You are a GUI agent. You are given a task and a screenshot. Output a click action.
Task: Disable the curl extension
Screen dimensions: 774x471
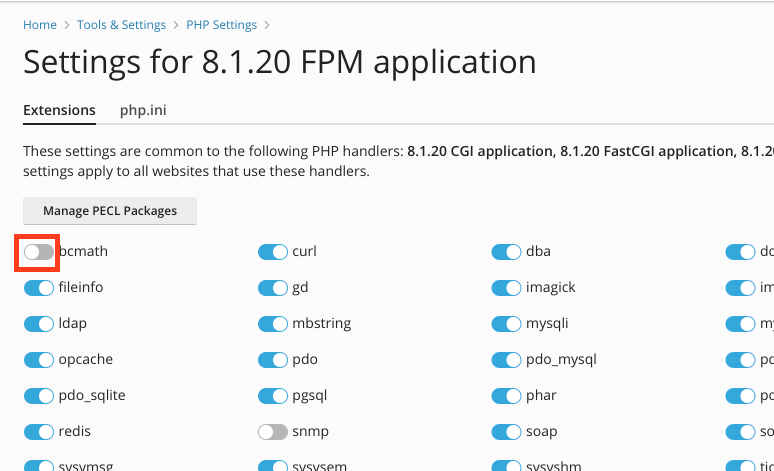273,252
